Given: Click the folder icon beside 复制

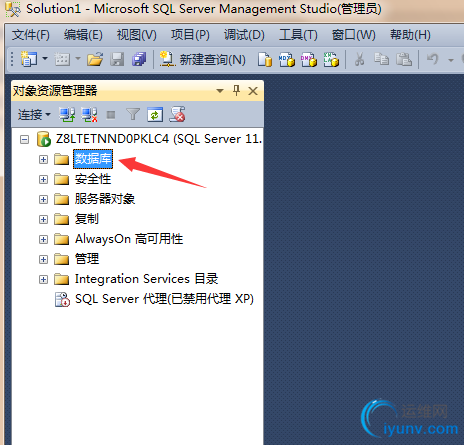Looking at the screenshot, I should (61, 219).
